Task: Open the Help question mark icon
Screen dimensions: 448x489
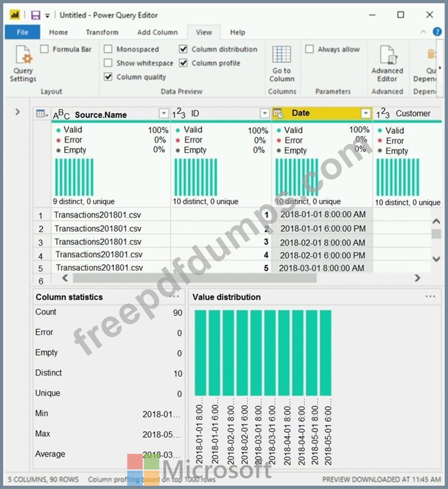Action: 437,32
